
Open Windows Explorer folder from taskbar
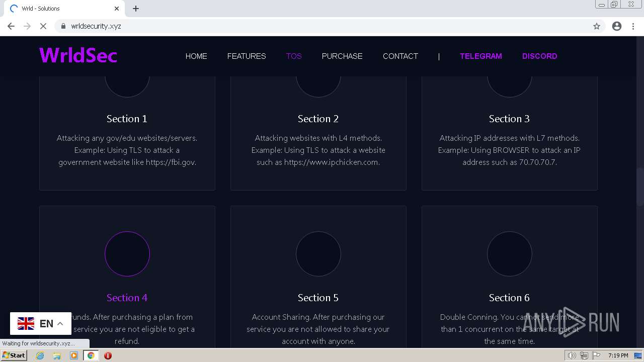57,355
